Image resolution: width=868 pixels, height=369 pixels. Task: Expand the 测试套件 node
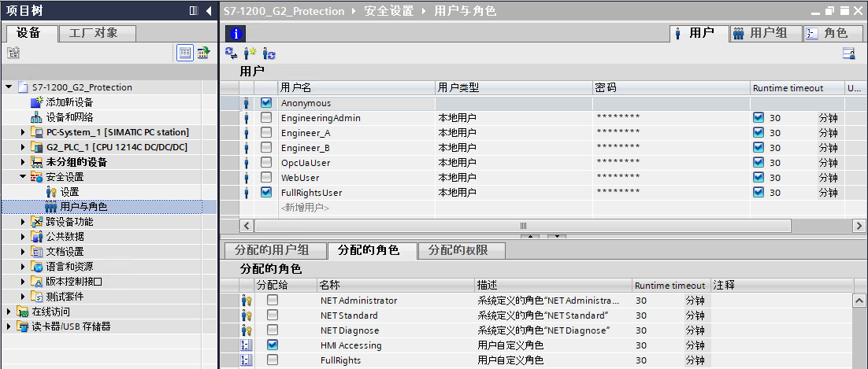[24, 297]
